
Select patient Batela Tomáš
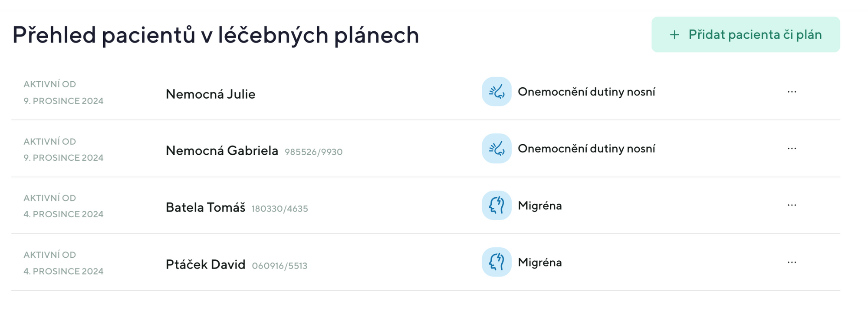pos(205,207)
